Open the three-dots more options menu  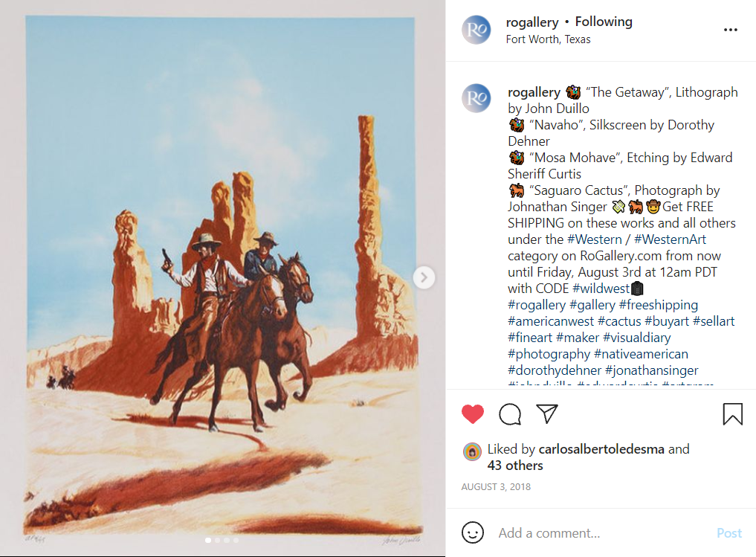tap(731, 30)
